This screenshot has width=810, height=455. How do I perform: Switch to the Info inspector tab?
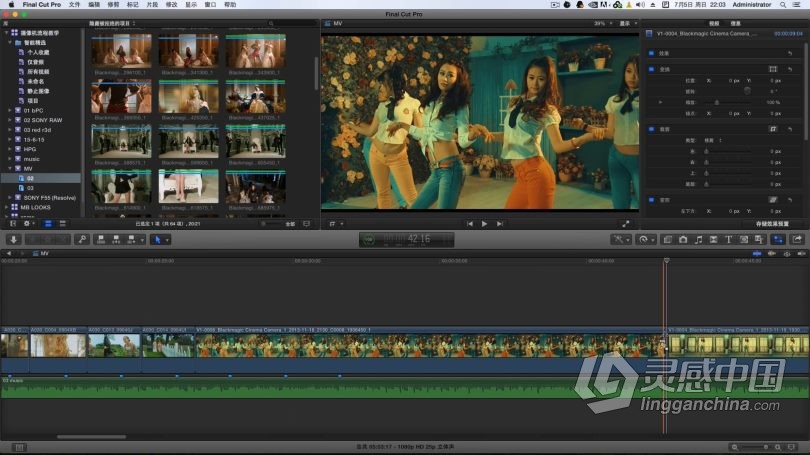tap(735, 23)
